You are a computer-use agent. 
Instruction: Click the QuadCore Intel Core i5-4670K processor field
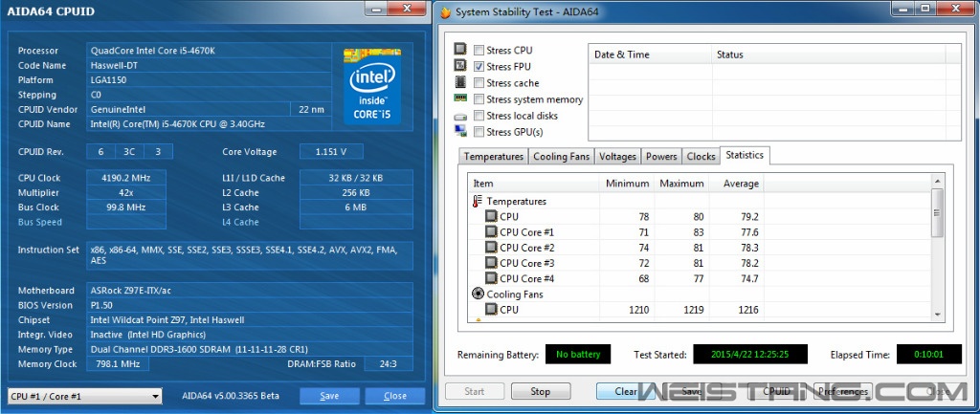click(209, 51)
